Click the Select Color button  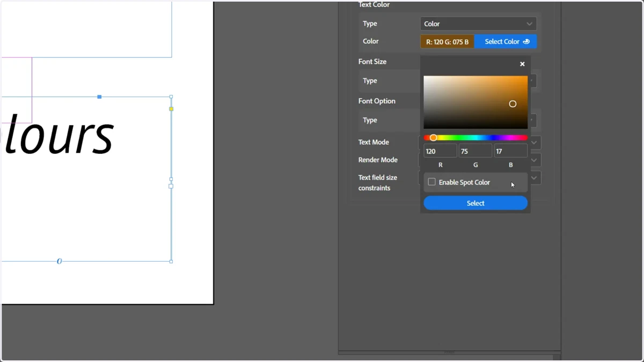tap(506, 41)
